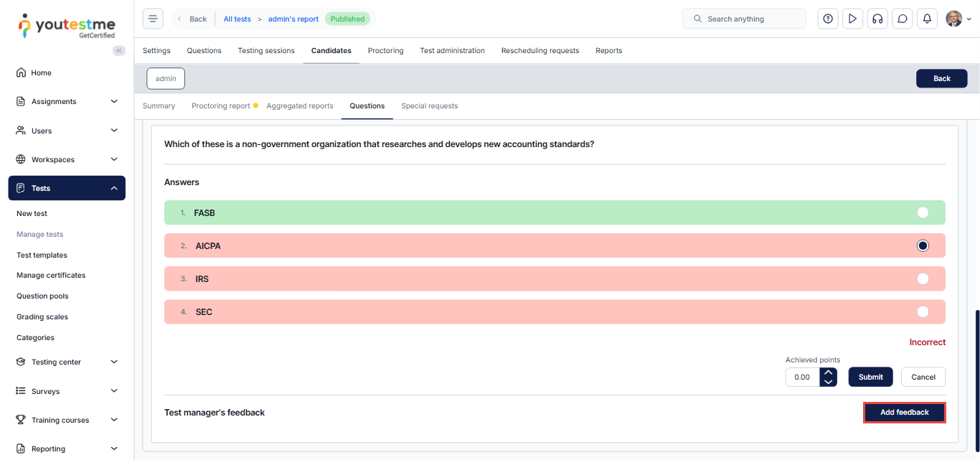Image resolution: width=980 pixels, height=460 pixels.
Task: Click the Search anything field
Action: point(744,19)
